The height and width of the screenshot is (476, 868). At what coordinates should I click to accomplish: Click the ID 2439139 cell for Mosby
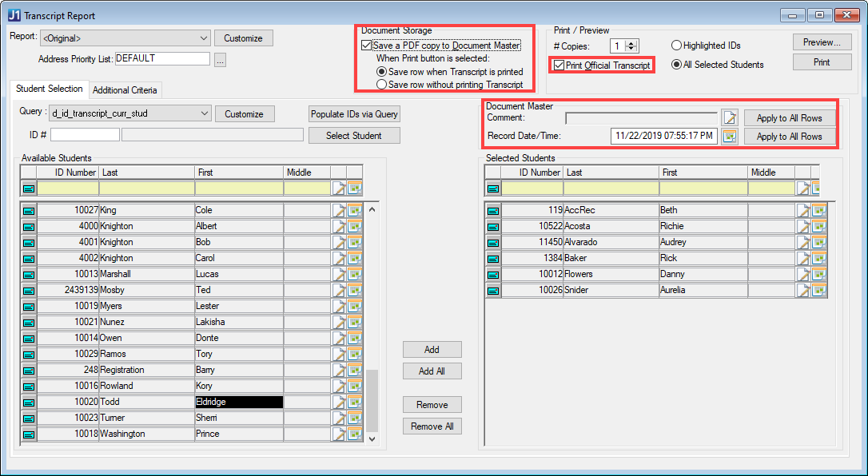(68, 290)
